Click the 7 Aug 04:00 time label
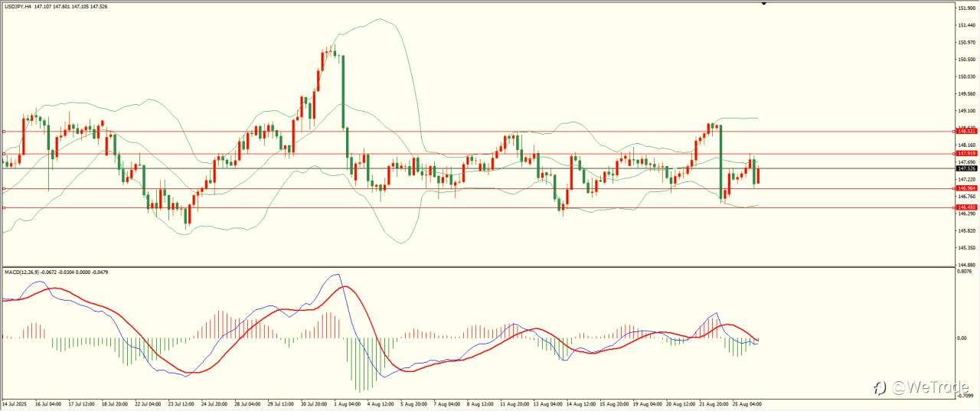 click(x=449, y=403)
